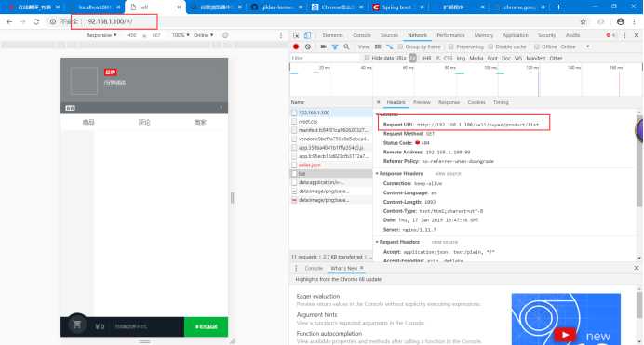Close the What's New drawer tab
The width and height of the screenshot is (644, 345).
point(362,268)
